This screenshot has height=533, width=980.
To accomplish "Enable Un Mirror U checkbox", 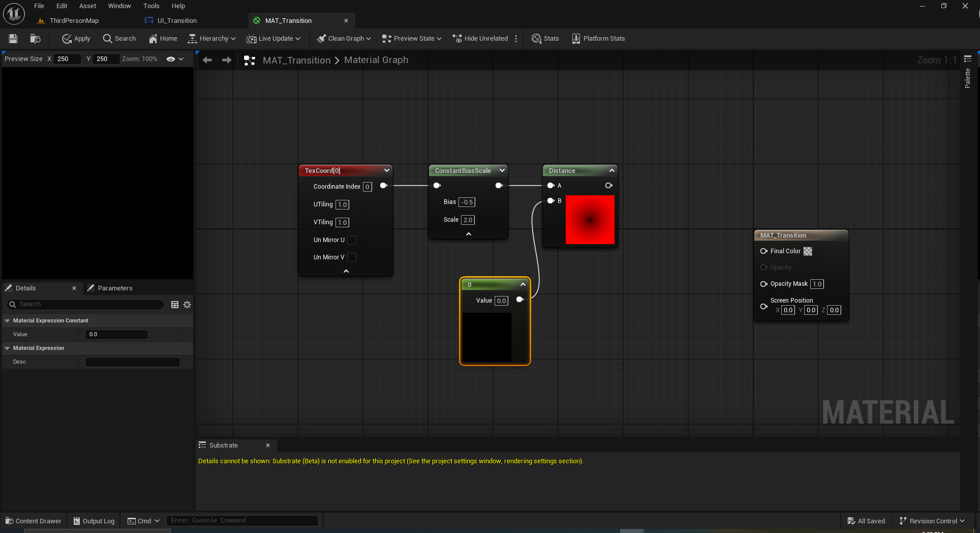I will (352, 240).
